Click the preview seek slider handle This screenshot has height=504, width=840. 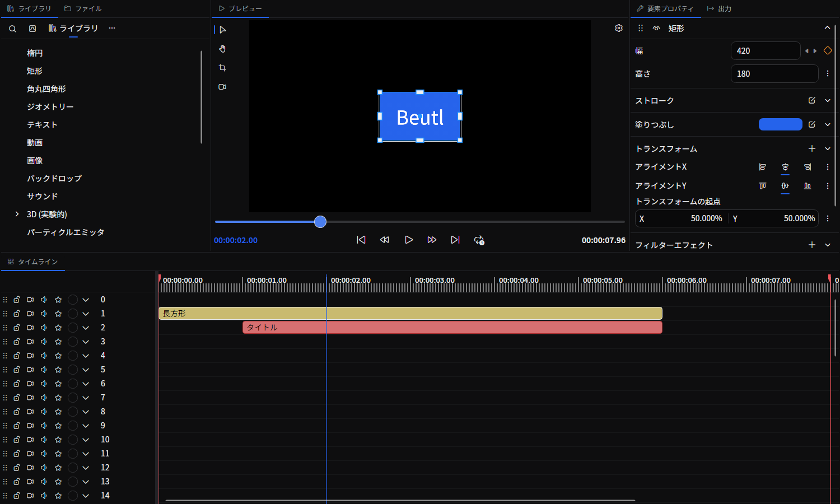[320, 222]
